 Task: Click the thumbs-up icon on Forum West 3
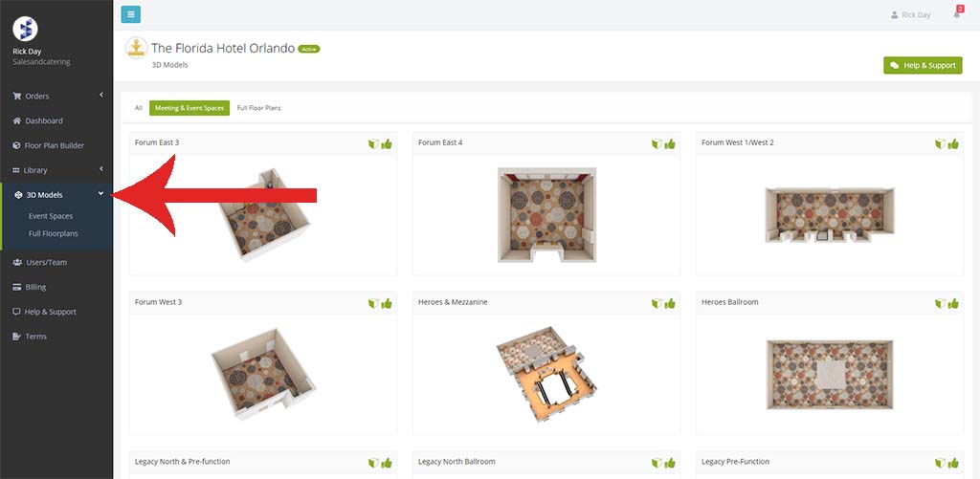coord(387,303)
